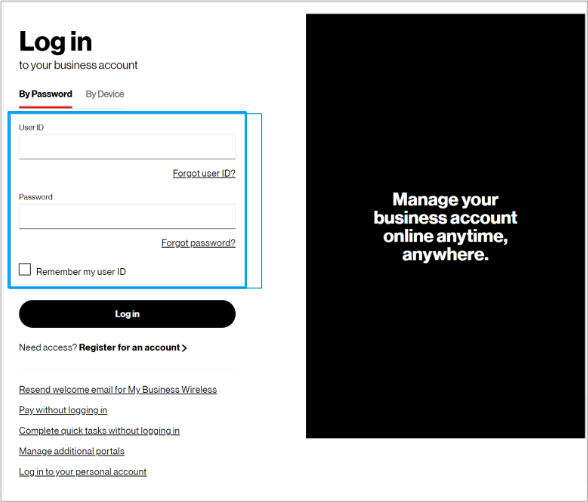Open Complete quick tasks without logging in

pyautogui.click(x=99, y=431)
